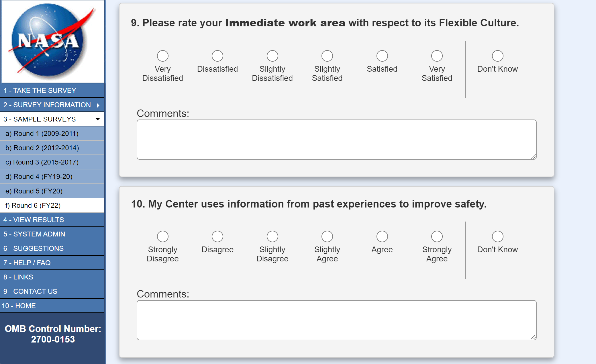The height and width of the screenshot is (364, 596).
Task: Expand the Survey Information submenu arrow
Action: pos(98,105)
